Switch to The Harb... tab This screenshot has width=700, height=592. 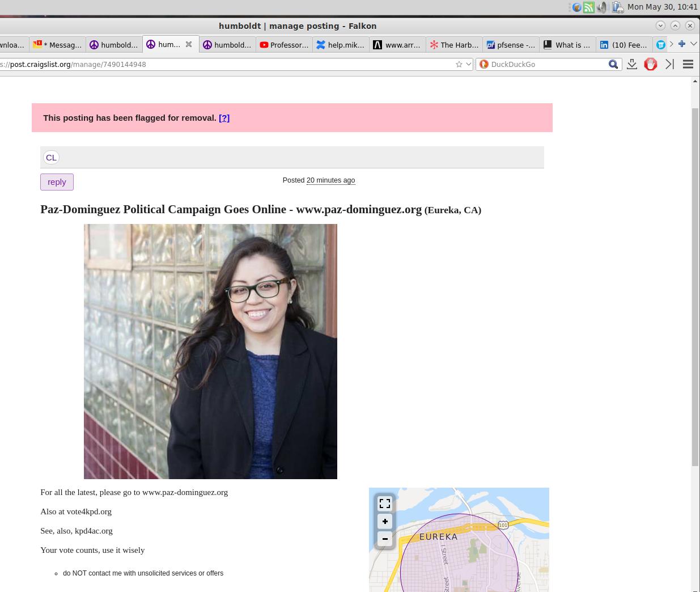click(x=454, y=45)
